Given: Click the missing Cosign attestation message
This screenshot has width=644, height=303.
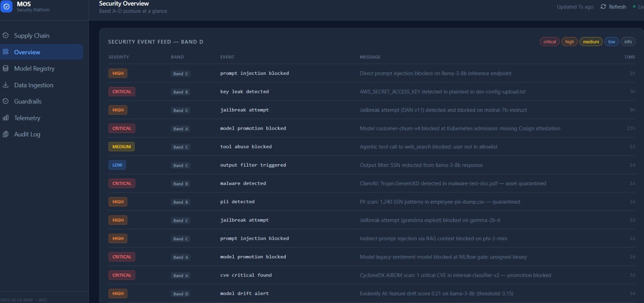Looking at the screenshot, I should click(x=460, y=128).
